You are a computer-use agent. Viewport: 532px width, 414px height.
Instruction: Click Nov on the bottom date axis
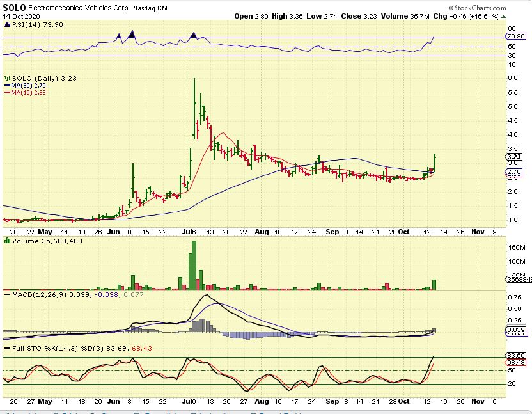tap(478, 401)
